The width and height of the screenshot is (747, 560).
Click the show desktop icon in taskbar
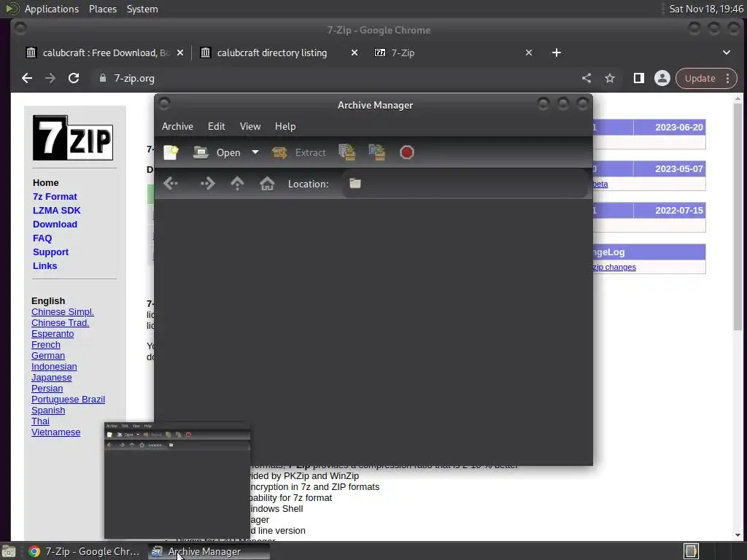[9, 551]
